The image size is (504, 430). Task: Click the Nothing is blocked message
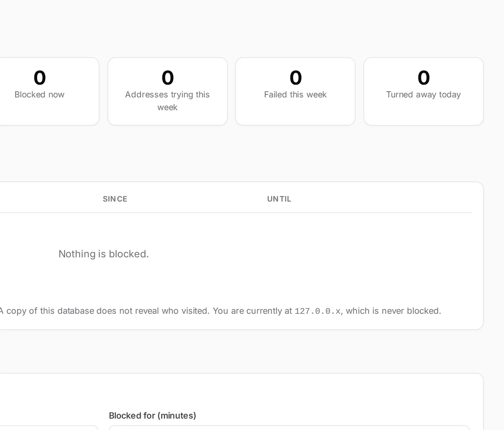[104, 254]
